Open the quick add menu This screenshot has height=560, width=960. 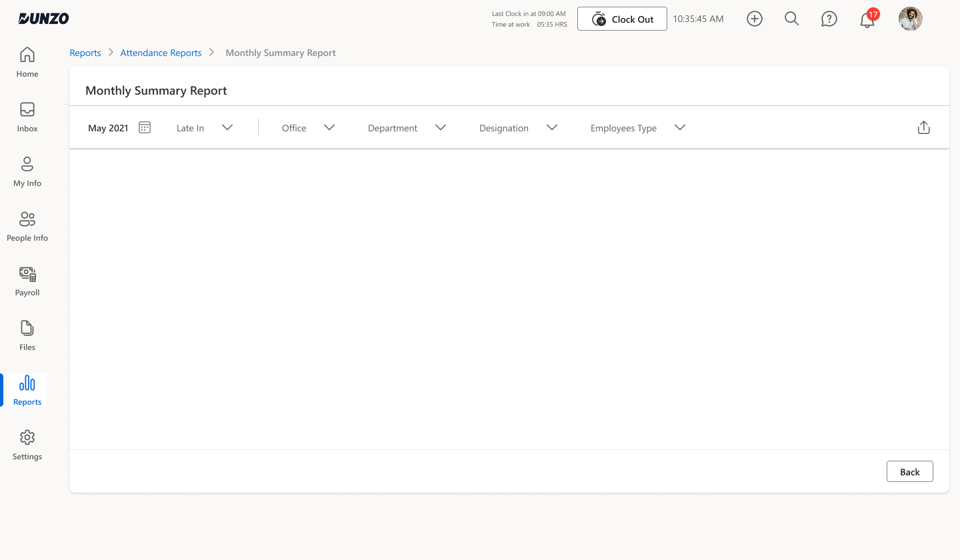(754, 19)
